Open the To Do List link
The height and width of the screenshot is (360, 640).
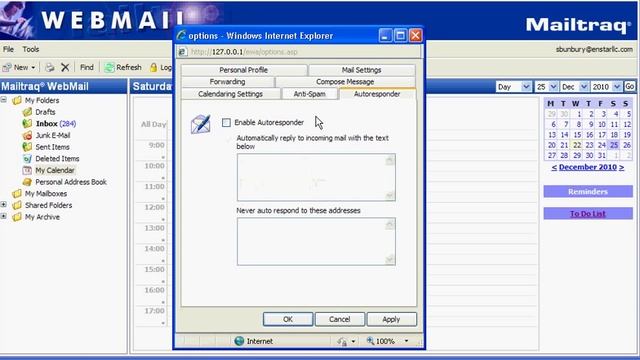click(x=588, y=213)
